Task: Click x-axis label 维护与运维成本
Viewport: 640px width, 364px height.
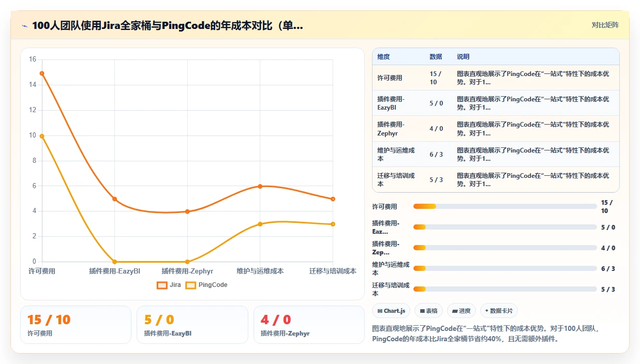Action: pos(260,271)
